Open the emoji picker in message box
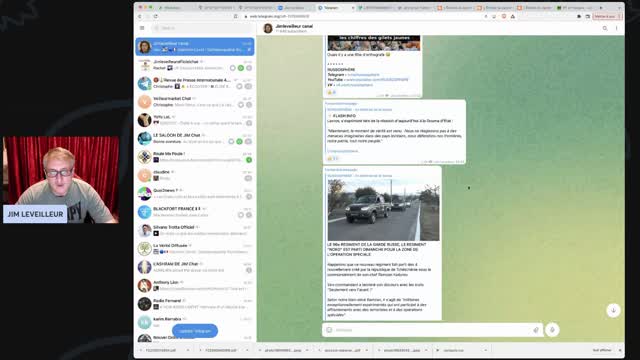The height and width of the screenshot is (360, 640). coord(329,330)
